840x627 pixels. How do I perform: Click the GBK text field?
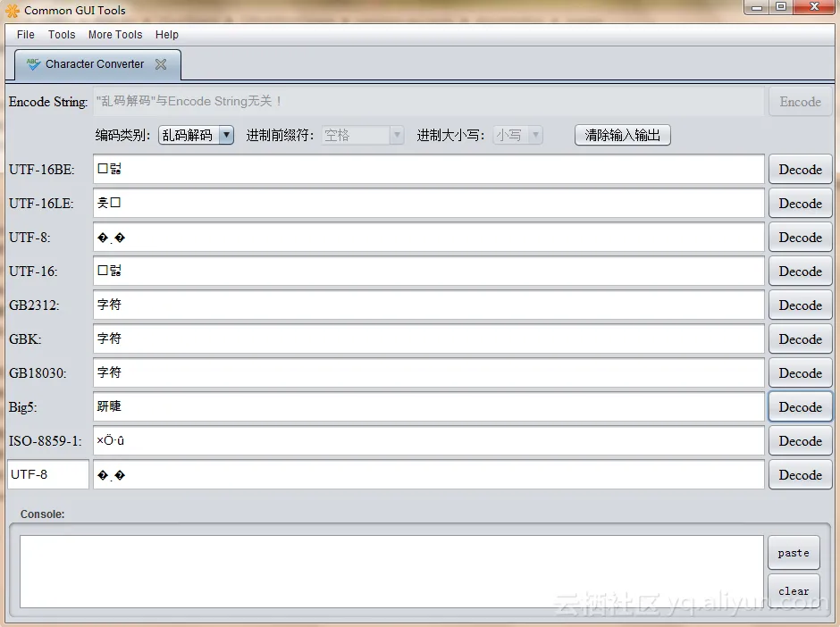[429, 339]
